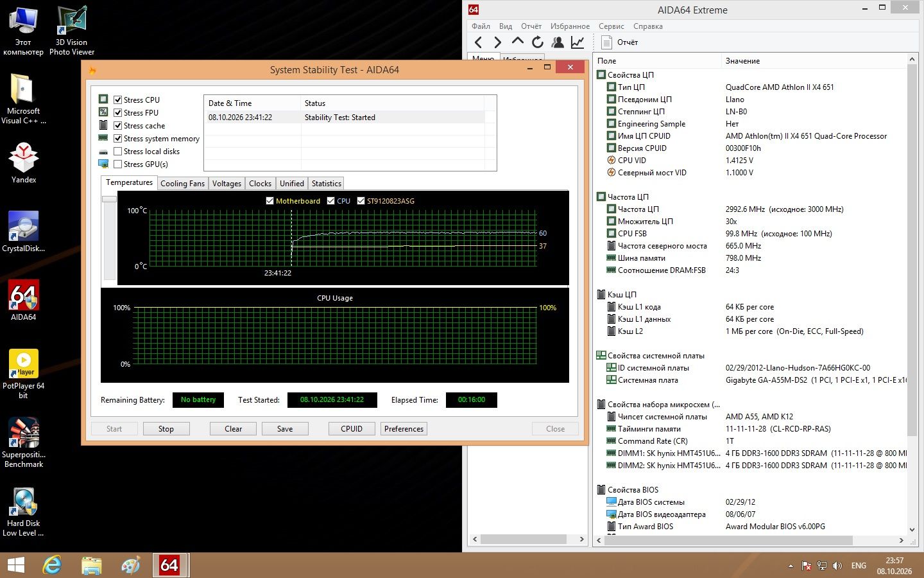Open the CPUID panel button
This screenshot has width=924, height=578.
352,429
